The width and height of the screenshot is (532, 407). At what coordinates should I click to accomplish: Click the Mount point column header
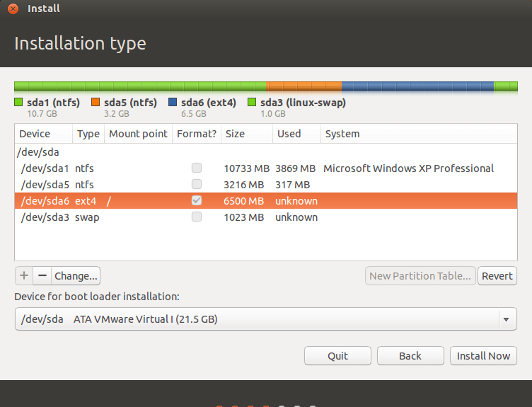click(x=138, y=134)
